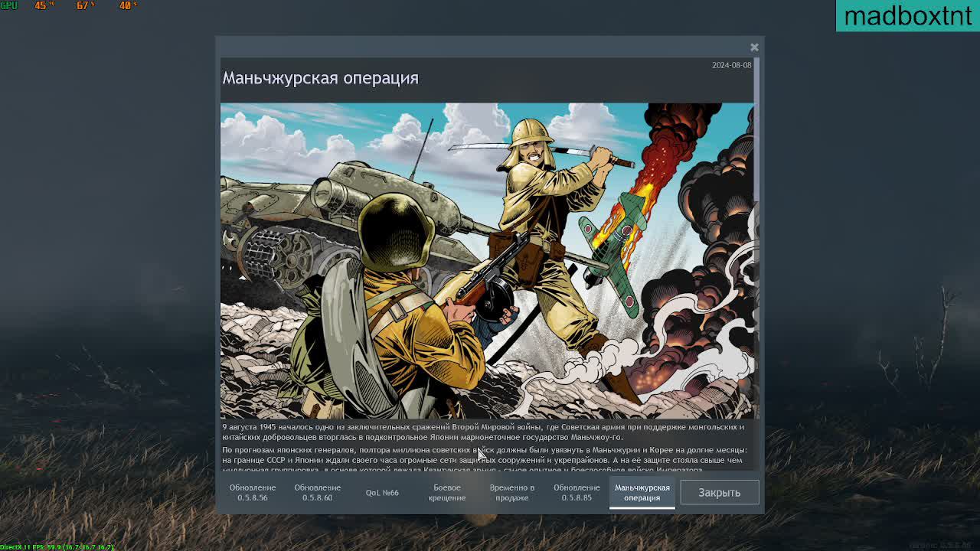Viewport: 980px width, 551px height.
Task: Click the Manchurian operation comic artwork
Action: 487,260
